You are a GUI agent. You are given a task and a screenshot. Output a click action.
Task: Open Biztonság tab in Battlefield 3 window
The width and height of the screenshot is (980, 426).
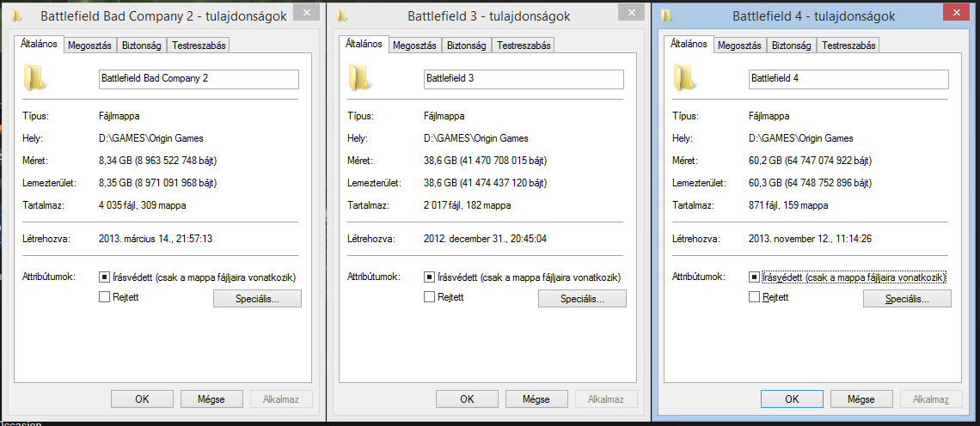tap(467, 45)
